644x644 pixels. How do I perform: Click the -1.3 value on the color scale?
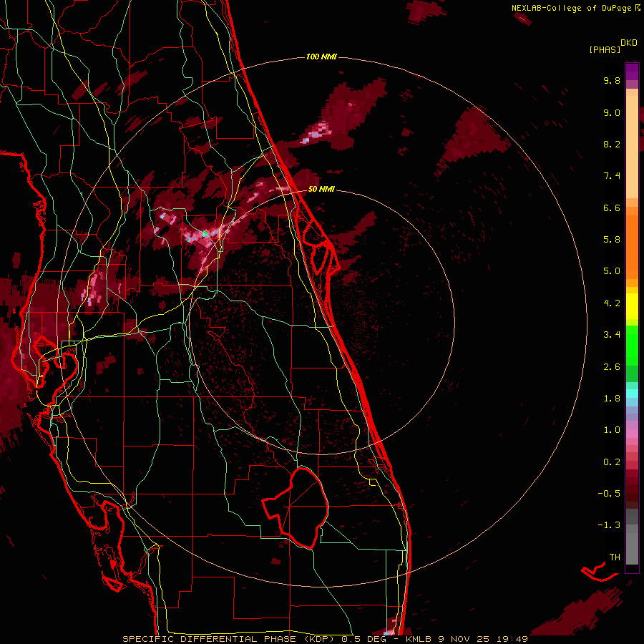pos(609,525)
